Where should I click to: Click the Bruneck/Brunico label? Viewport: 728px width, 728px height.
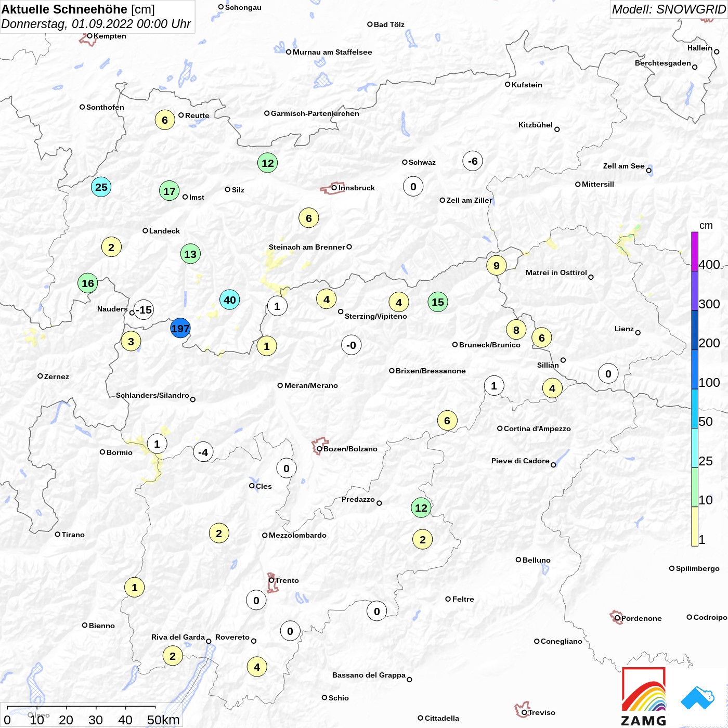click(490, 345)
